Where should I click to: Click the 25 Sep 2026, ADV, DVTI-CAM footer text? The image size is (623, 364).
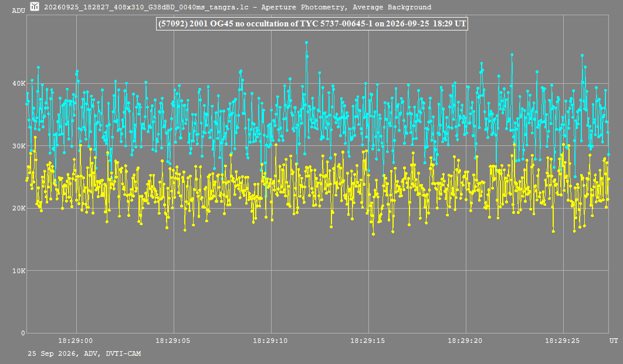[84, 353]
